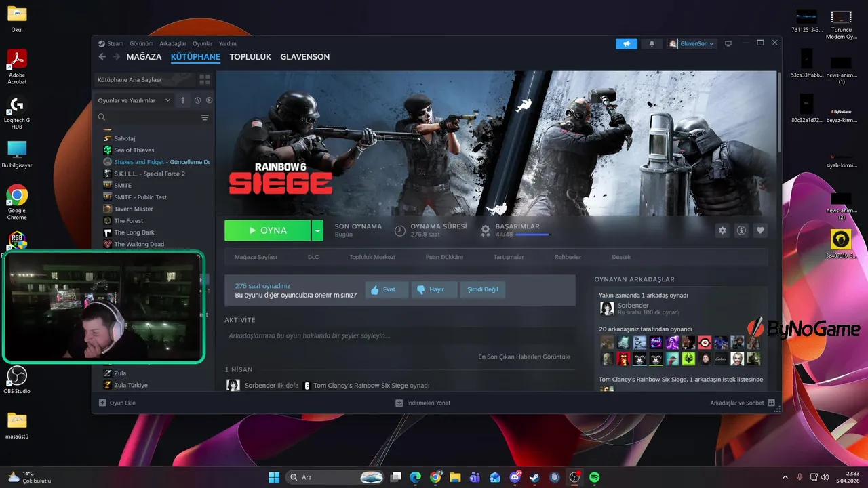Open the Mağaza Sayfası link
868x488 pixels.
click(x=256, y=257)
